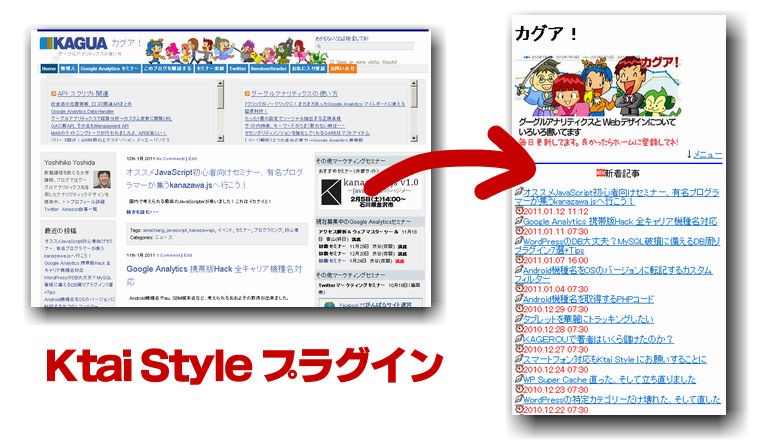Click clock icon beside 2010.12.29 07:30

click(x=519, y=309)
